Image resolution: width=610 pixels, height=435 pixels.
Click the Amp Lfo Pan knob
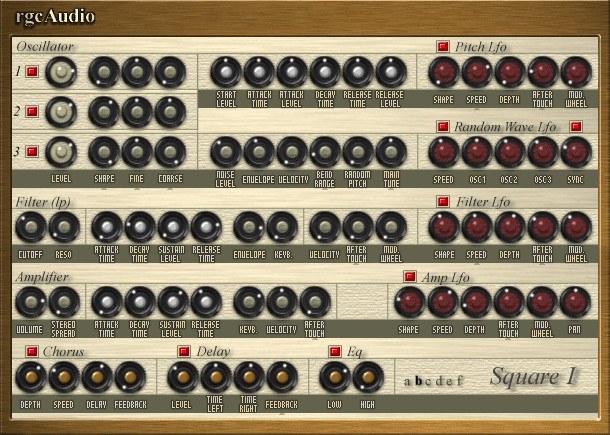coord(575,302)
